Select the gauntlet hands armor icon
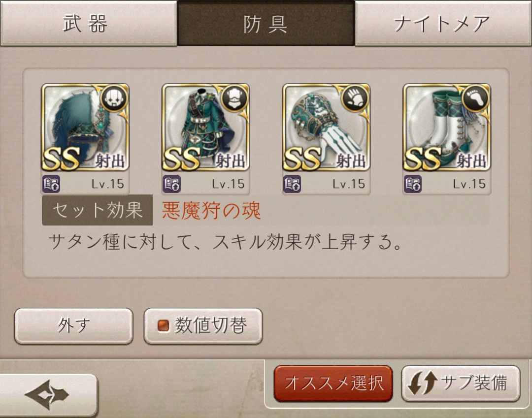The width and height of the screenshot is (532, 418). click(326, 127)
